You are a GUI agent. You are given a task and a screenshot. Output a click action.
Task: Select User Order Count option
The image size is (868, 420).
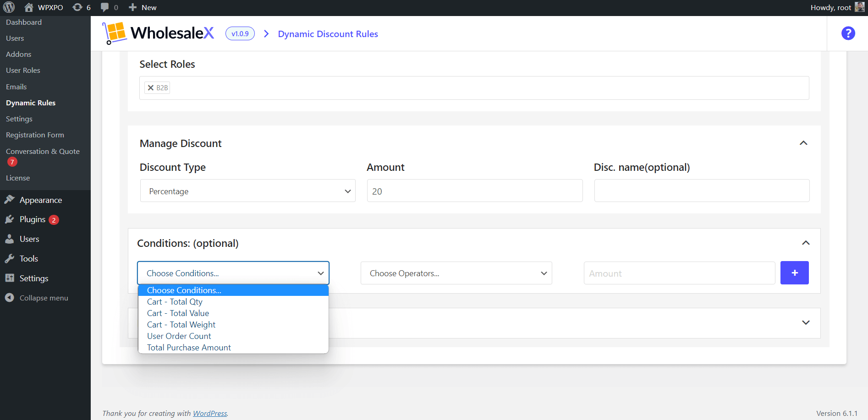coord(233,336)
